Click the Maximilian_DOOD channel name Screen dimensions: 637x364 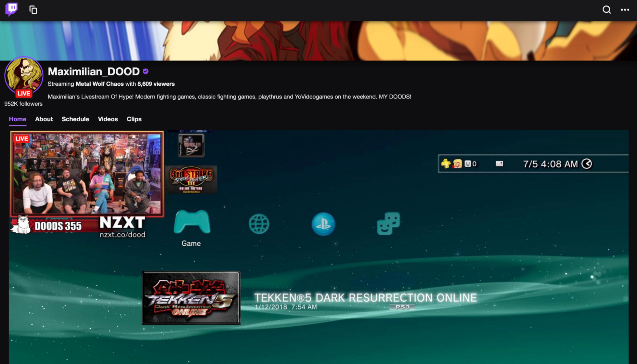pos(94,71)
